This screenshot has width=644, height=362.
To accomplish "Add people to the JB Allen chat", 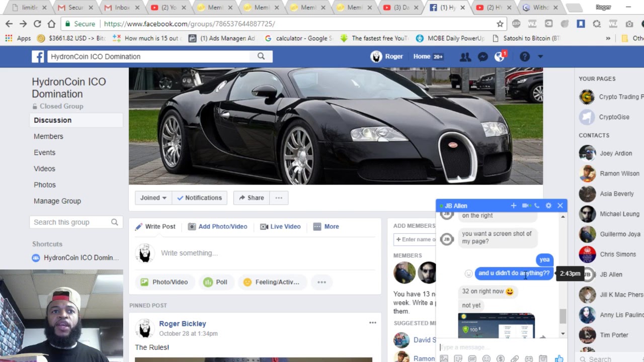I will [513, 206].
